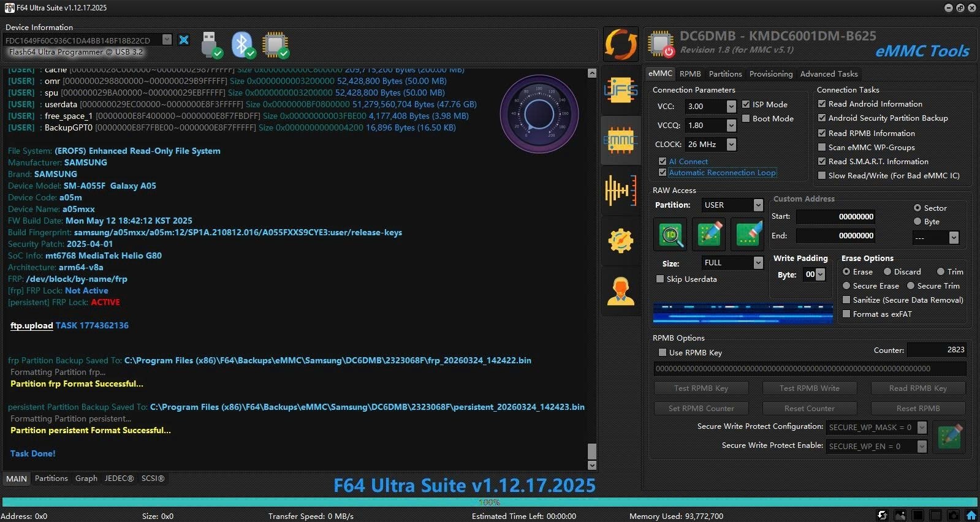Disable Automatic Reconnection Loop
980x522 pixels.
663,173
